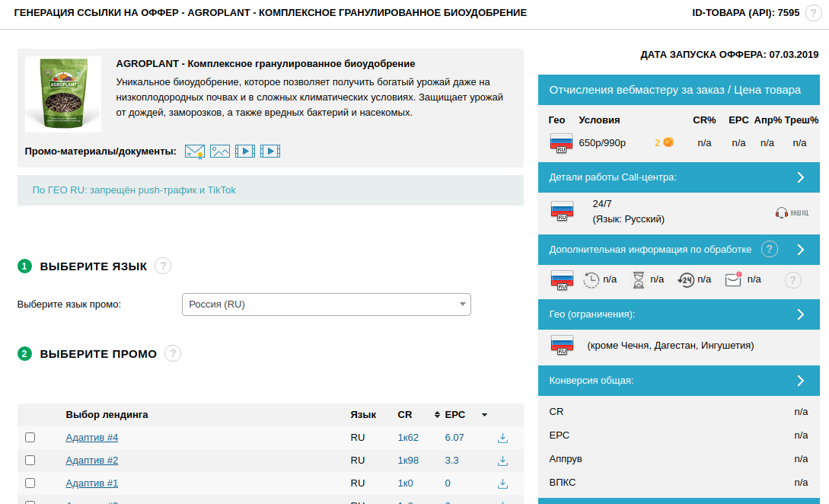The image size is (829, 504).
Task: Click the Отчисления вебмастеру за заказ header
Action: [x=679, y=90]
